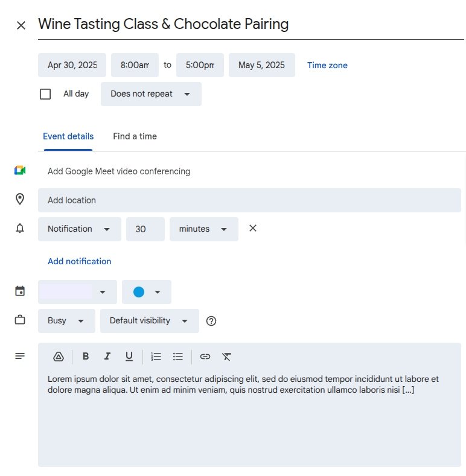Screen dimensions: 466x476
Task: Open the Does not repeat dropdown
Action: [151, 94]
